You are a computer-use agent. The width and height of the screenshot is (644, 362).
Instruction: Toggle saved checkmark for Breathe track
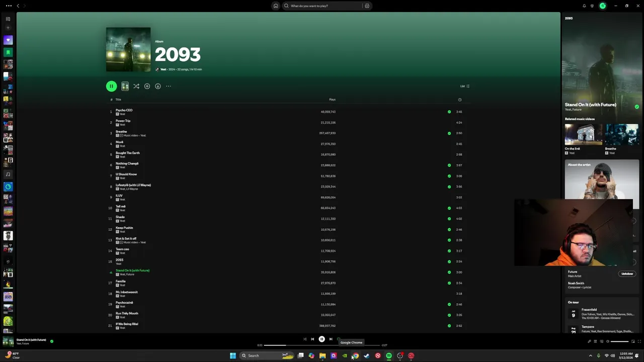click(449, 133)
